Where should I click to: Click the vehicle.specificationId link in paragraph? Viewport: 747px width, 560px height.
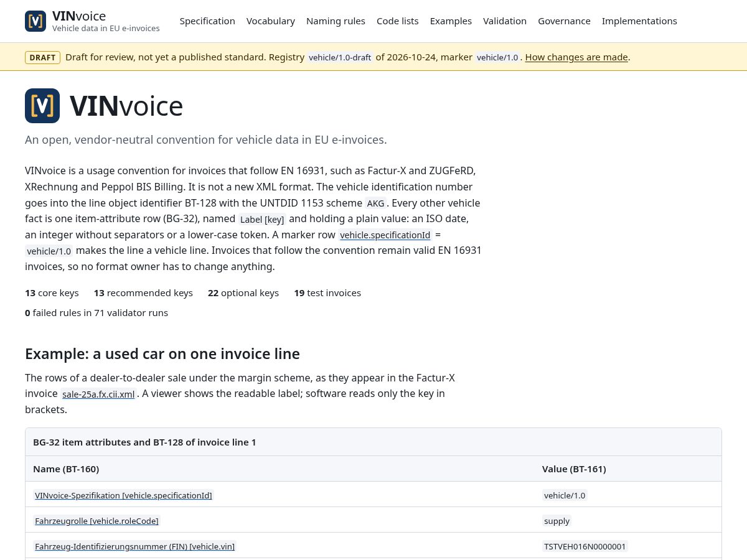point(385,235)
